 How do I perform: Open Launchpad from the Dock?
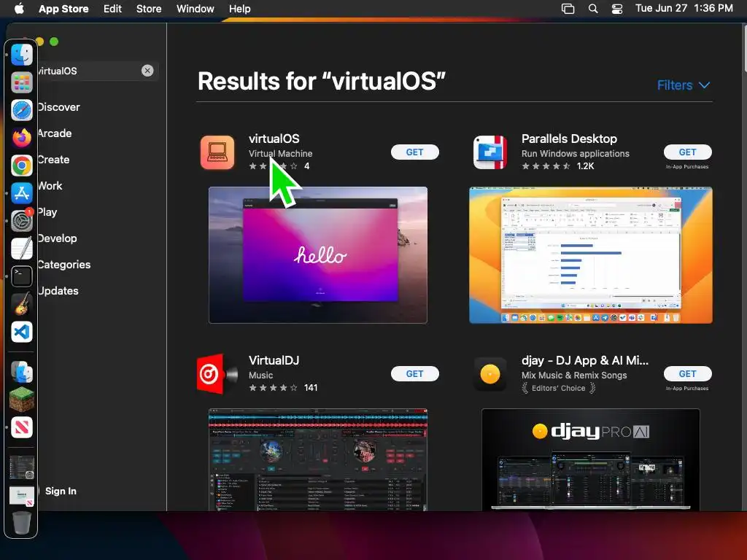(x=22, y=82)
